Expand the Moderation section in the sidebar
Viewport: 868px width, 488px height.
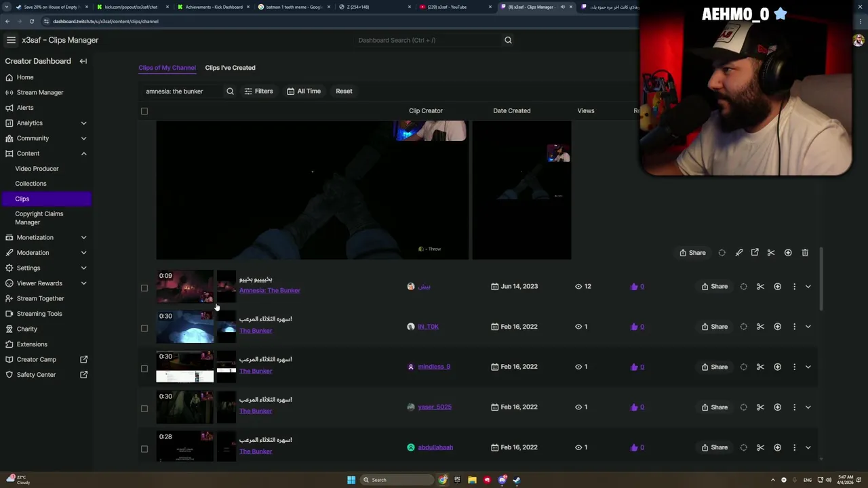click(x=83, y=253)
